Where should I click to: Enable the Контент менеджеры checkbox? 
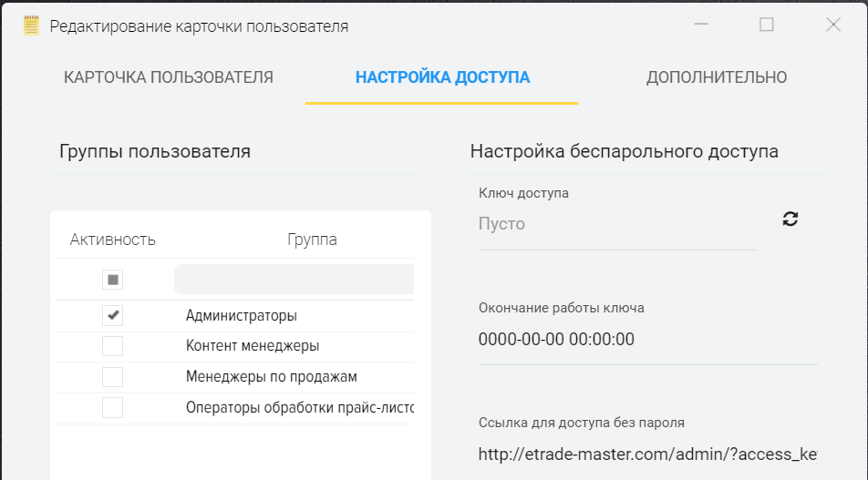(113, 346)
